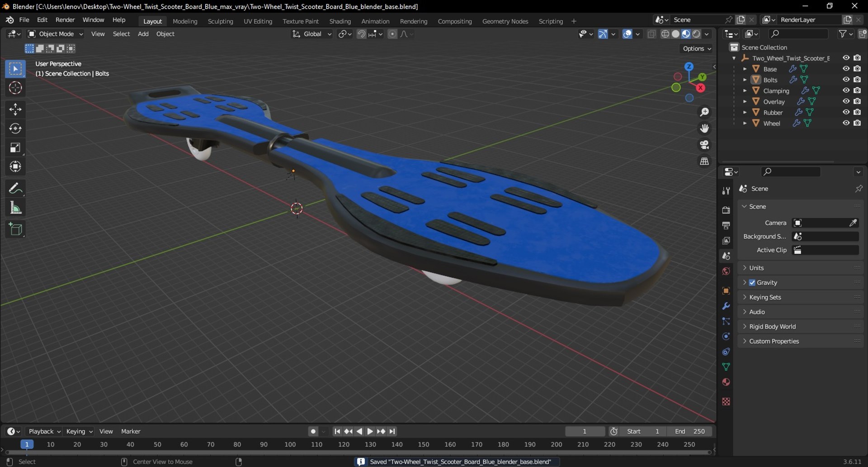Open the Keying popover
The width and height of the screenshot is (868, 467).
click(x=79, y=431)
